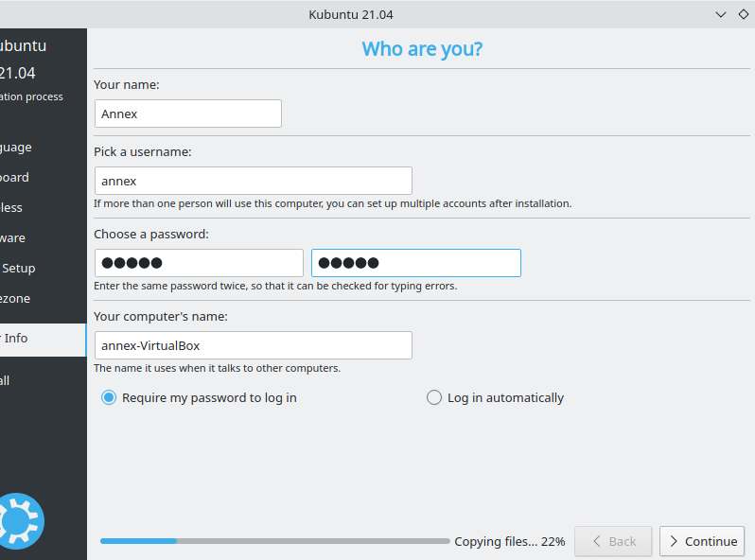Screen dimensions: 755x560
Task: Select Require my password to log in
Action: [199, 397]
